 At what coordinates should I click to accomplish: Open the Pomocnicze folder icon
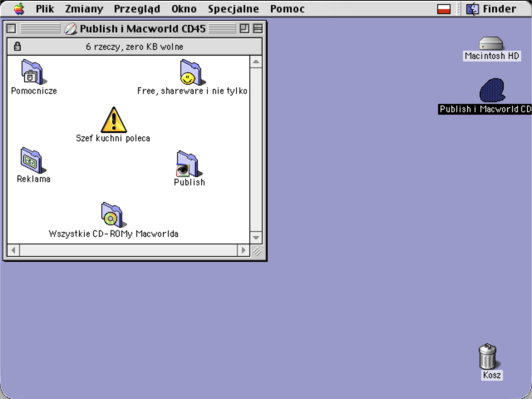pyautogui.click(x=33, y=72)
